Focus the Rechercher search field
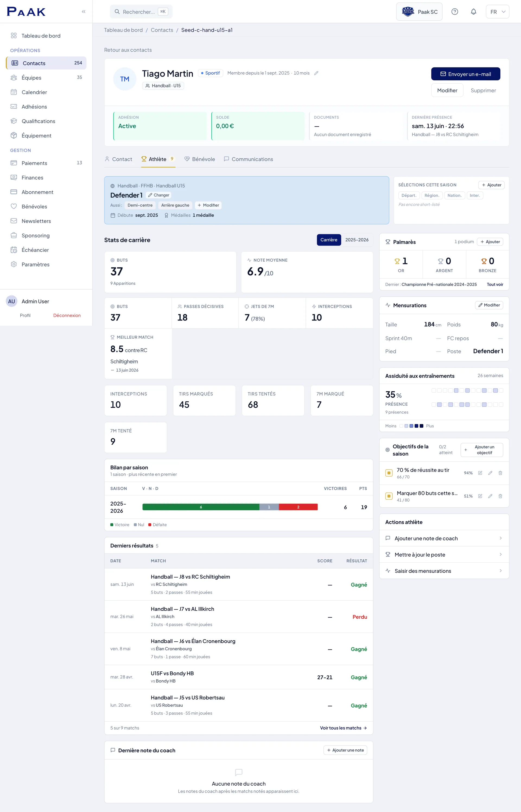 click(141, 12)
